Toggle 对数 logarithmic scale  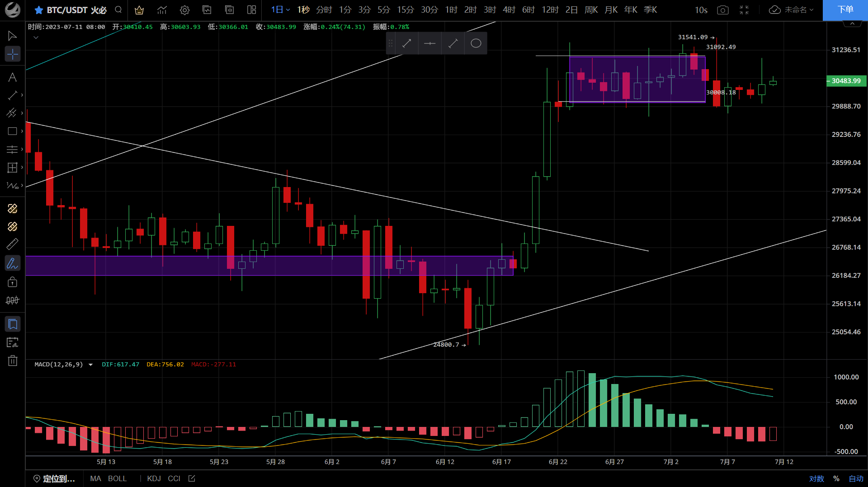point(816,479)
